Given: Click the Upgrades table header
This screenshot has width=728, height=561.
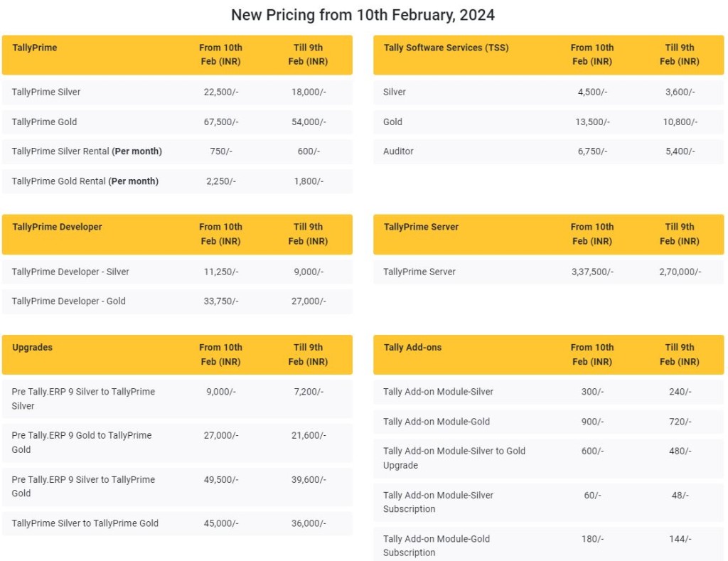Looking at the screenshot, I should pos(32,348).
